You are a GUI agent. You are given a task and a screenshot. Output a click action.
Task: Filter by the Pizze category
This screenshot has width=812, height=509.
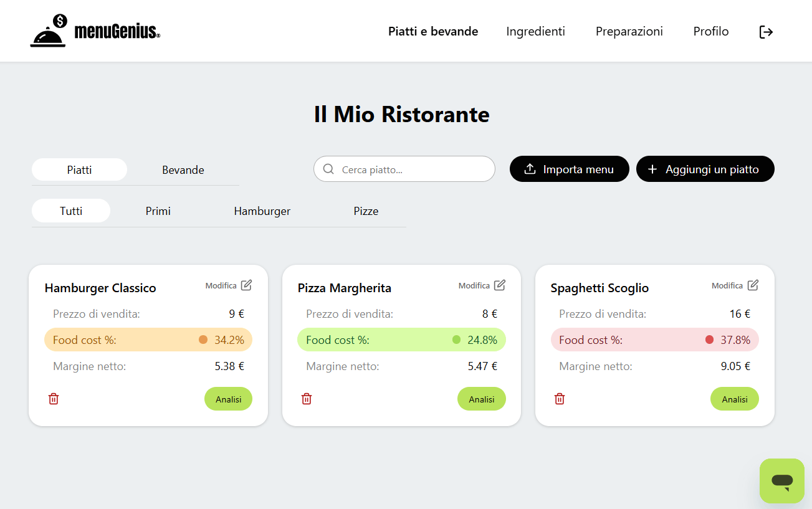tap(366, 211)
